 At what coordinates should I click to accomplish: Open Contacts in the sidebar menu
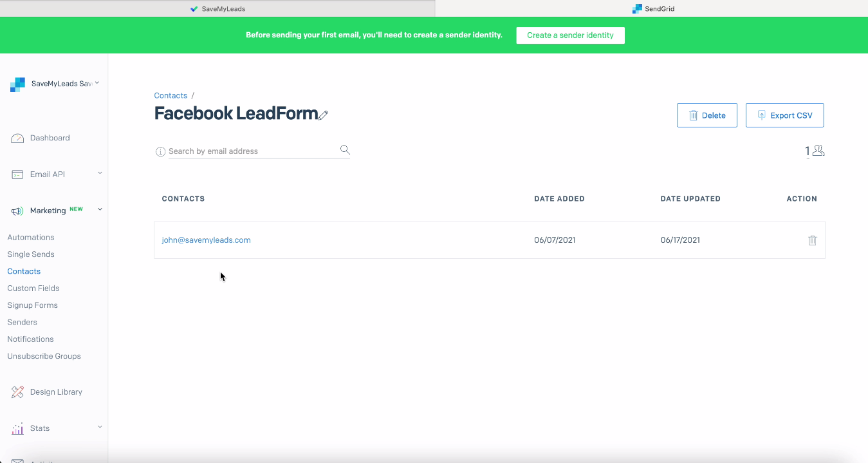tap(24, 271)
